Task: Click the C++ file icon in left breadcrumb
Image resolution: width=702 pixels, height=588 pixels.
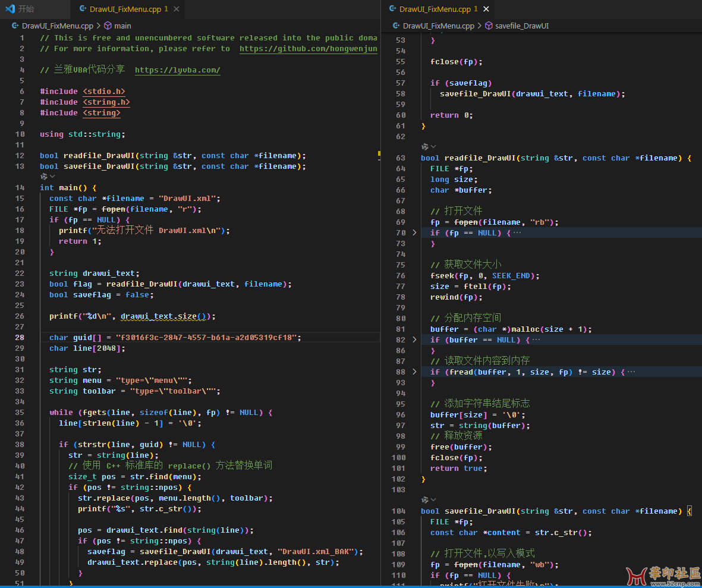Action: point(15,26)
